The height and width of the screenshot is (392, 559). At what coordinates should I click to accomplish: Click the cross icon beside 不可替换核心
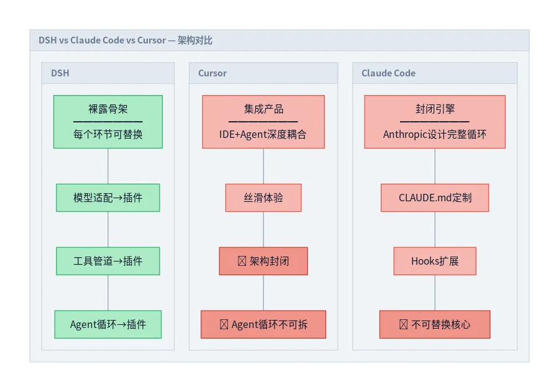[404, 324]
